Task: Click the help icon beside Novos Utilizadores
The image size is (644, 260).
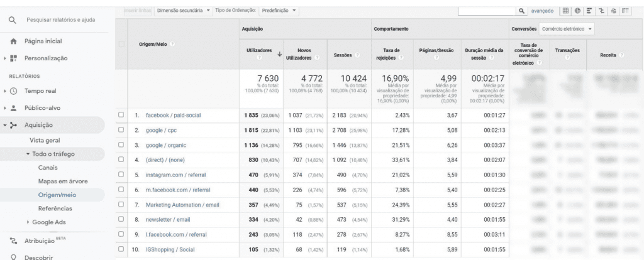Action: point(317,58)
